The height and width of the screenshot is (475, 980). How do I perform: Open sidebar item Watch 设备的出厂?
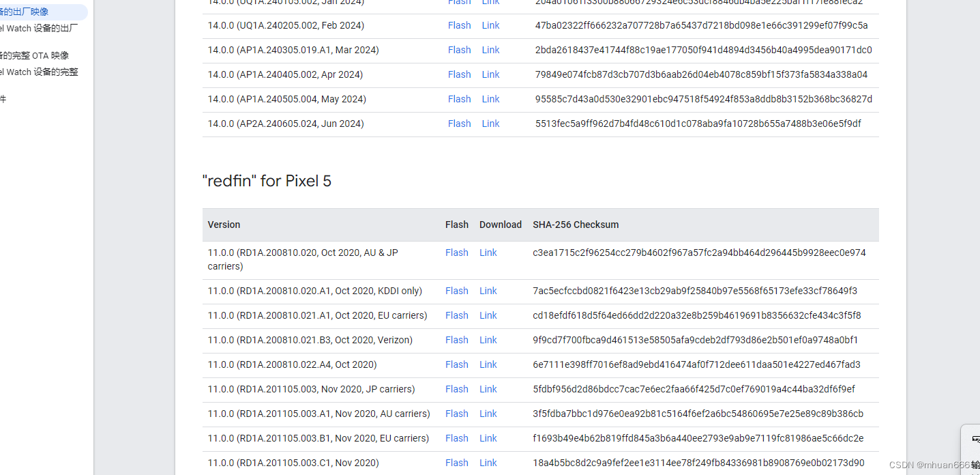pos(39,29)
